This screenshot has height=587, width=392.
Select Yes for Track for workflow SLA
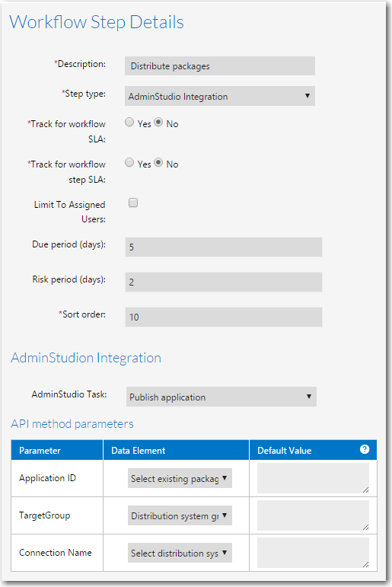[129, 122]
